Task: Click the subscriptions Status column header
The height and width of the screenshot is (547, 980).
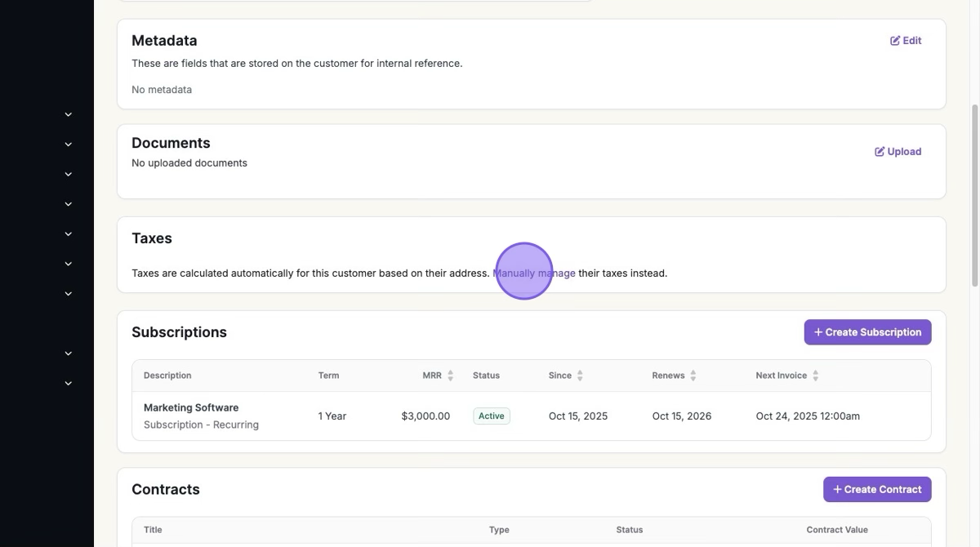Action: (486, 376)
